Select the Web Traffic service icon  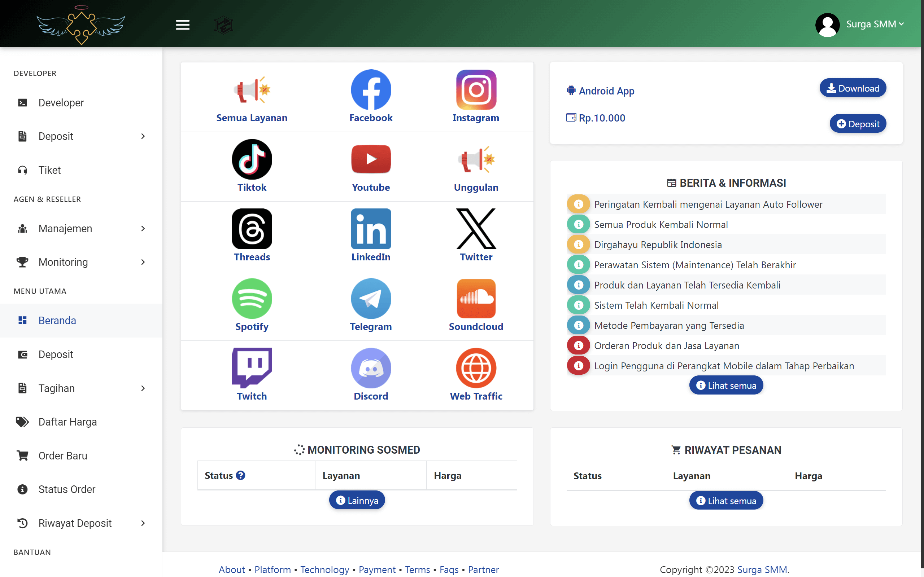476,368
